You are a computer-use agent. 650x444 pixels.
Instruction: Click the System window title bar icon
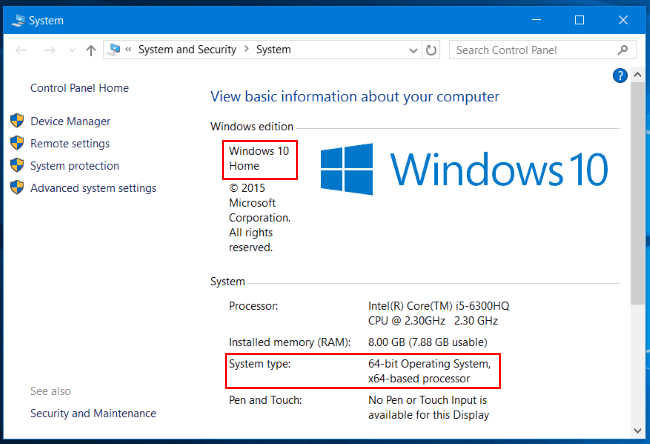click(x=18, y=20)
